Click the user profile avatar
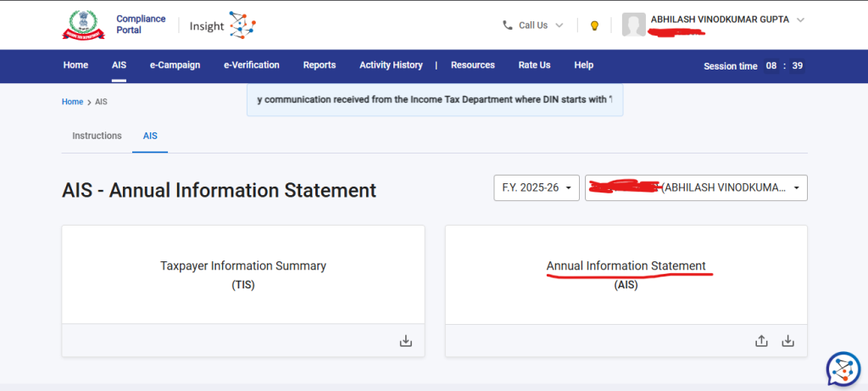This screenshot has width=868, height=391. (x=634, y=25)
